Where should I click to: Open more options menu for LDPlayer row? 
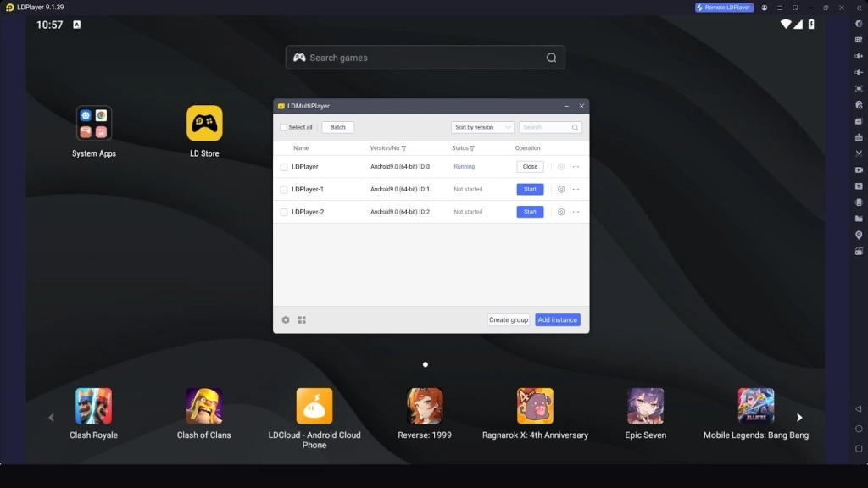[x=576, y=167]
